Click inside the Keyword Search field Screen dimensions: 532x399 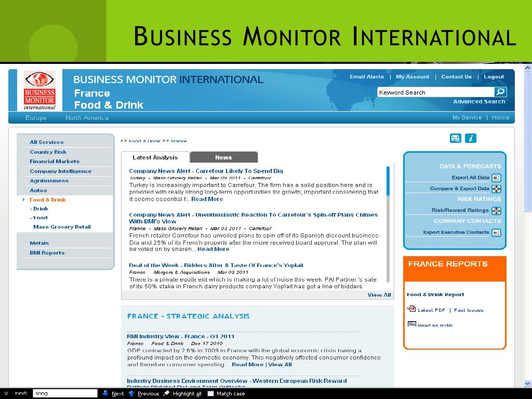[436, 92]
